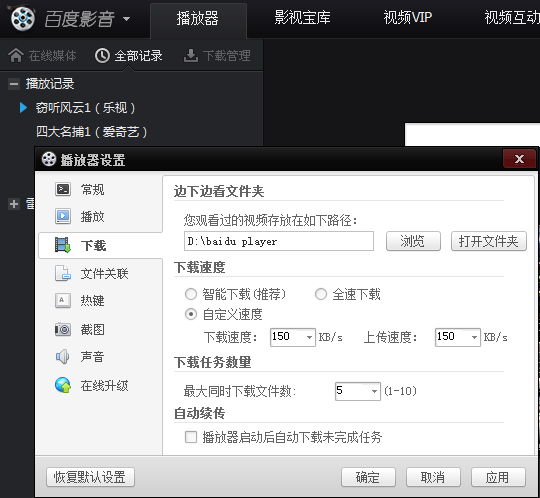Click the 恢复默认设置 button
The height and width of the screenshot is (498, 540).
click(x=90, y=477)
